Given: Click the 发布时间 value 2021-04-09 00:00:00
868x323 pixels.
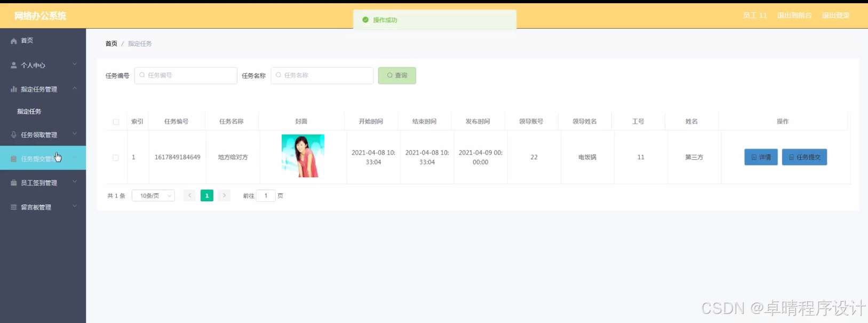Looking at the screenshot, I should pyautogui.click(x=481, y=157).
